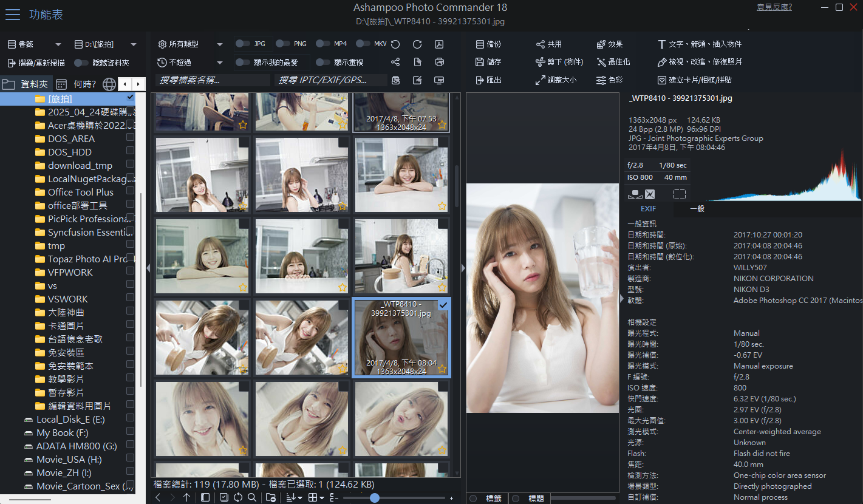863x504 pixels.
Task: Toggle the MP4 filter switch
Action: (x=323, y=44)
